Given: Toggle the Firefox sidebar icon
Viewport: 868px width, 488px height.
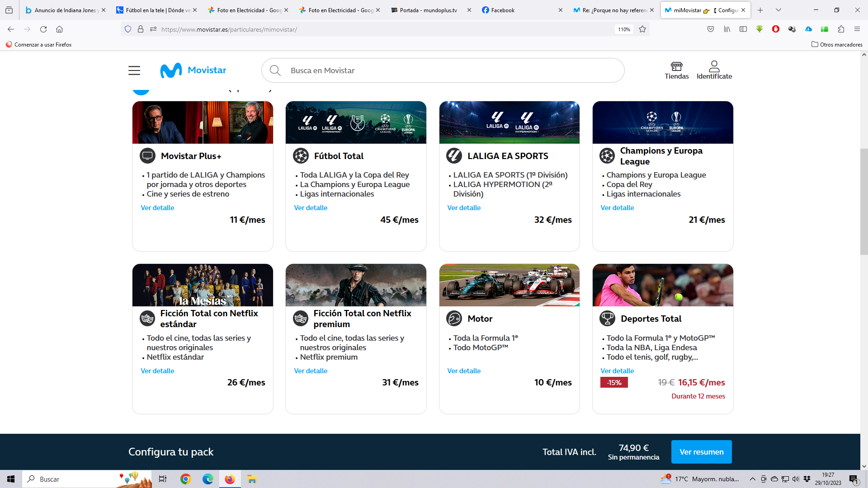Looking at the screenshot, I should [743, 29].
